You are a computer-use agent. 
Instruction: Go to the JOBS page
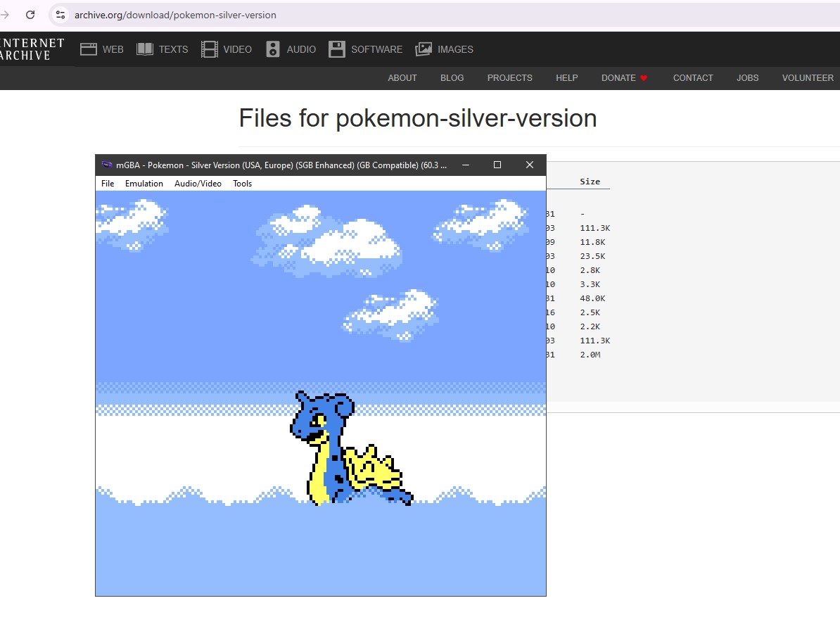tap(747, 77)
